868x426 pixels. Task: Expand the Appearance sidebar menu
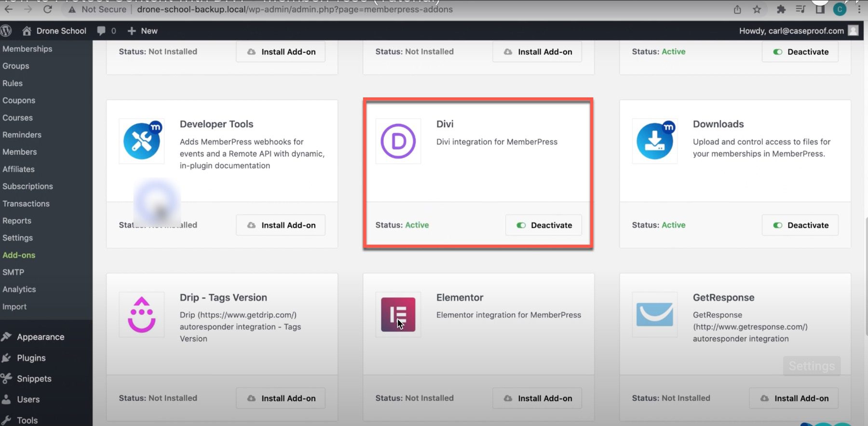click(x=41, y=337)
